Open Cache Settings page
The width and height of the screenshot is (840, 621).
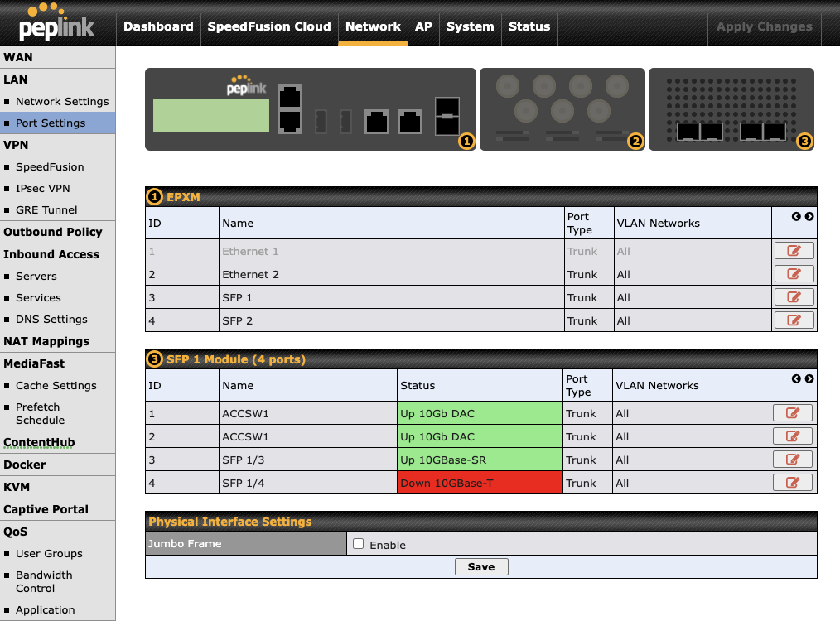(x=57, y=385)
